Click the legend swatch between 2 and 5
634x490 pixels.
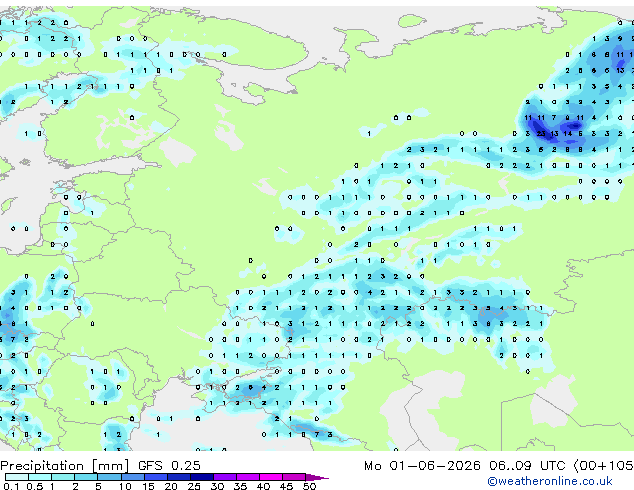[86, 477]
